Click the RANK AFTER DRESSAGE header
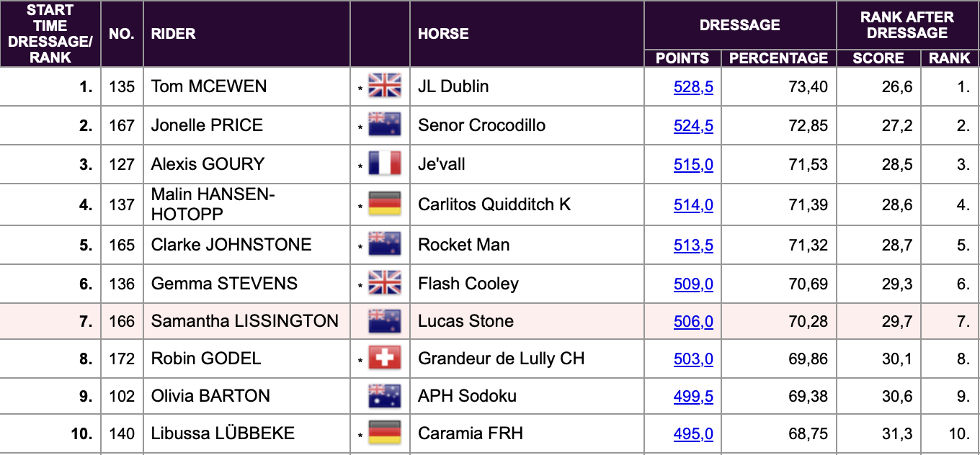This screenshot has width=980, height=455. click(907, 25)
